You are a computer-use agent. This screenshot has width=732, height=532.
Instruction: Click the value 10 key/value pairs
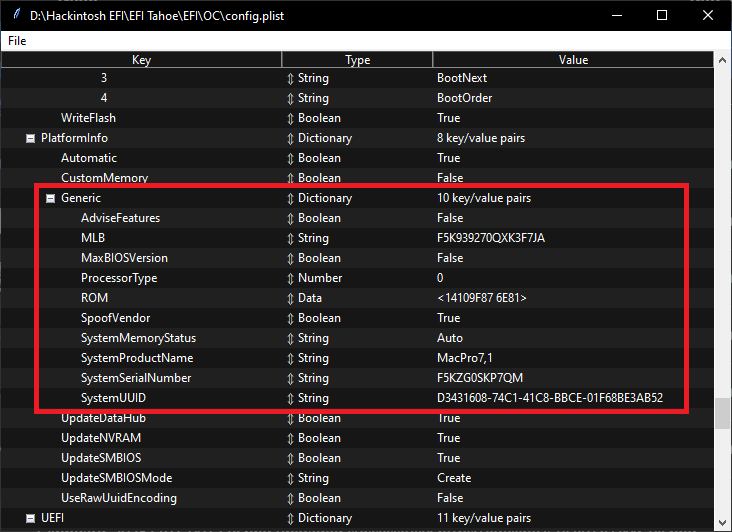pyautogui.click(x=484, y=198)
